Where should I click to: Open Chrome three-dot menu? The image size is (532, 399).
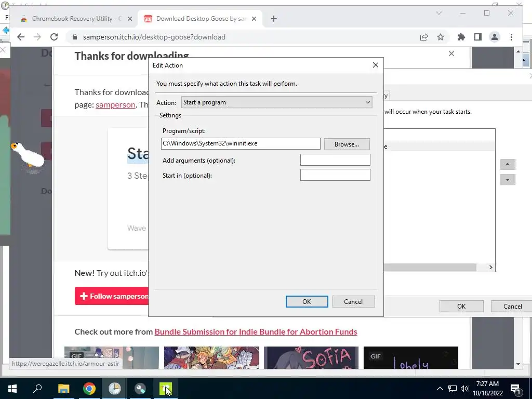511,37
